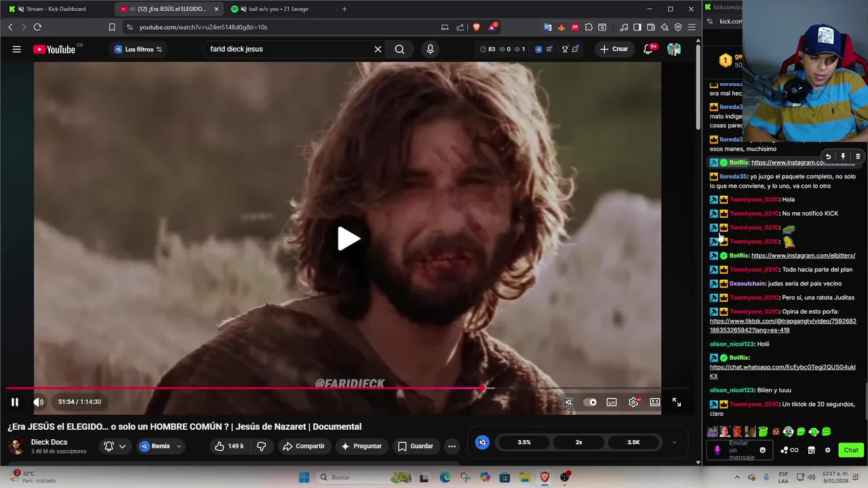
Task: Run search with the magnifier button
Action: coord(399,49)
